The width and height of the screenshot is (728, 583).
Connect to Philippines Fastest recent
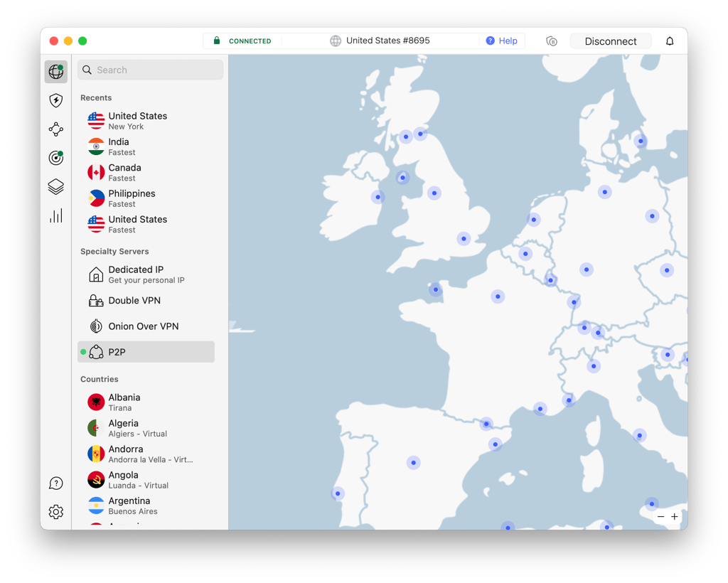point(146,198)
